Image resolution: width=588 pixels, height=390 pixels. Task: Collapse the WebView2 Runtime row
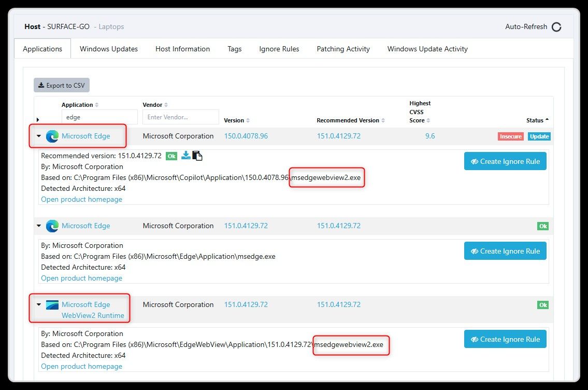tap(39, 304)
